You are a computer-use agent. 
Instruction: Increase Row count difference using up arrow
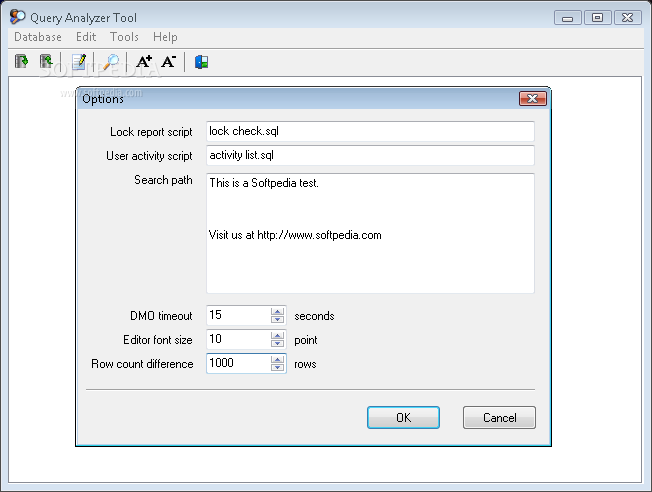coord(277,359)
